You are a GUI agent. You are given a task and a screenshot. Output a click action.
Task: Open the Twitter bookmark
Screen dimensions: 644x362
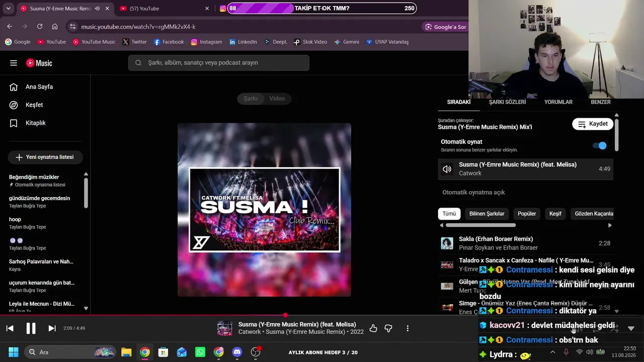(x=134, y=42)
